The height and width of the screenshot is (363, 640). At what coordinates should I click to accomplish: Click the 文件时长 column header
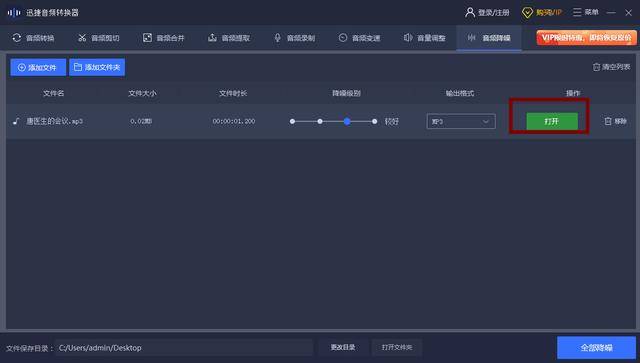tap(233, 93)
